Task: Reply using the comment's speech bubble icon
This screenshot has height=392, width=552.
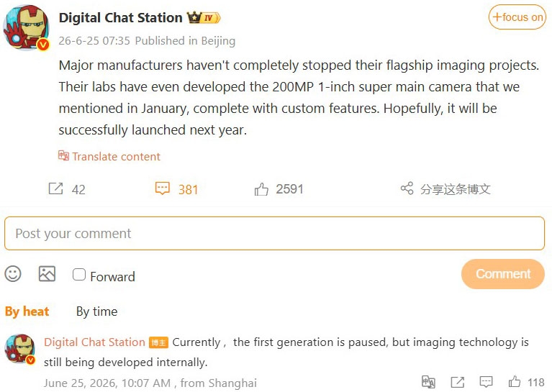Action: coord(487,382)
